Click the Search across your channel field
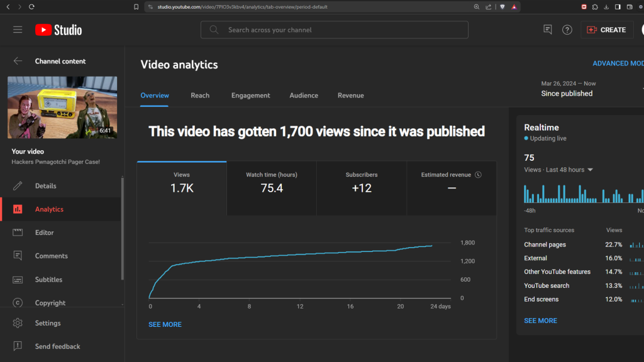The height and width of the screenshot is (362, 644). [x=335, y=30]
